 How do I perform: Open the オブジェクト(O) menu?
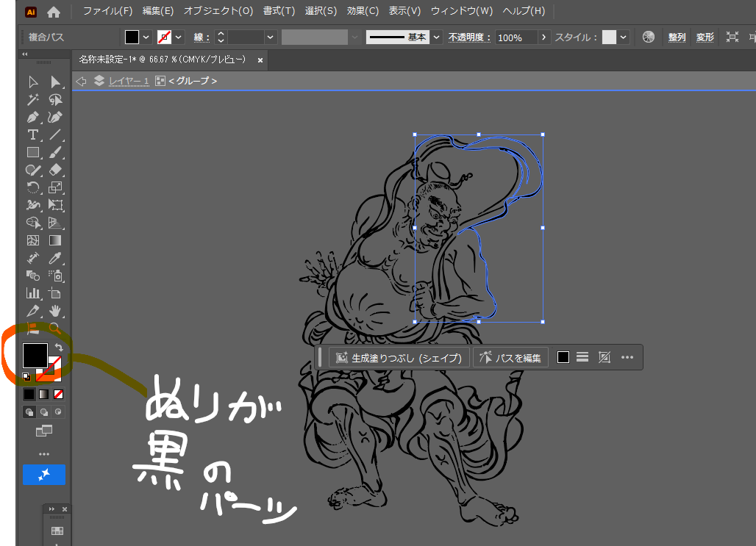218,11
